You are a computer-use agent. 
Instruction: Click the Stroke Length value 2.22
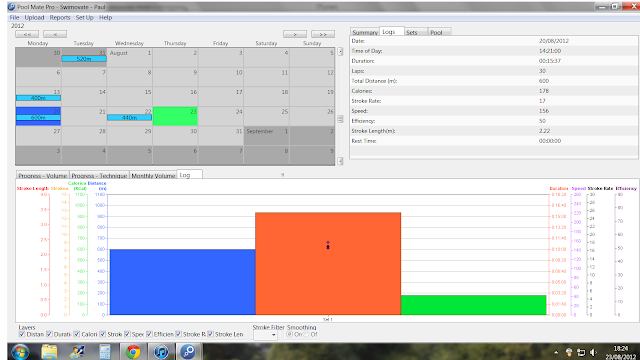tap(544, 131)
